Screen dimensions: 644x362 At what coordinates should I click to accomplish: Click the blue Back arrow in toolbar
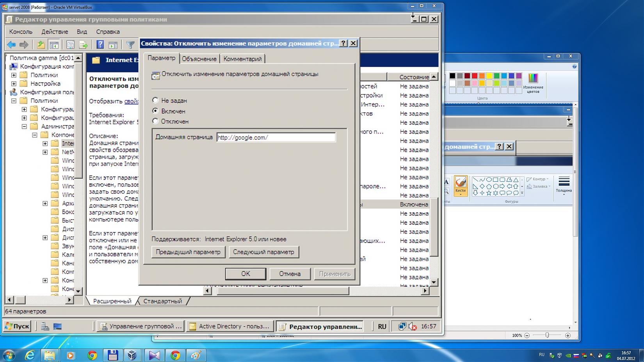coord(11,45)
